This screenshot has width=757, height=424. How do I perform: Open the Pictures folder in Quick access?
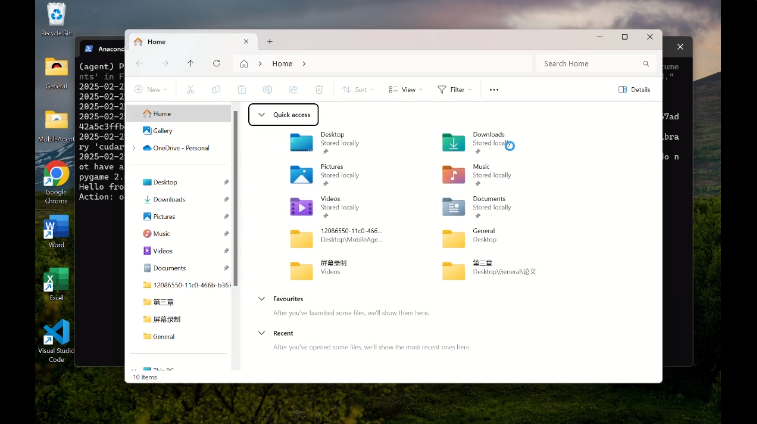pyautogui.click(x=324, y=175)
